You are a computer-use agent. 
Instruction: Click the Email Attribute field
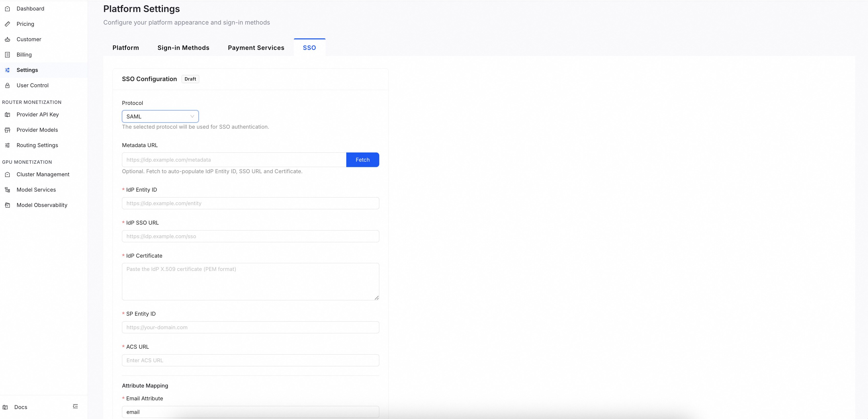tap(250, 412)
